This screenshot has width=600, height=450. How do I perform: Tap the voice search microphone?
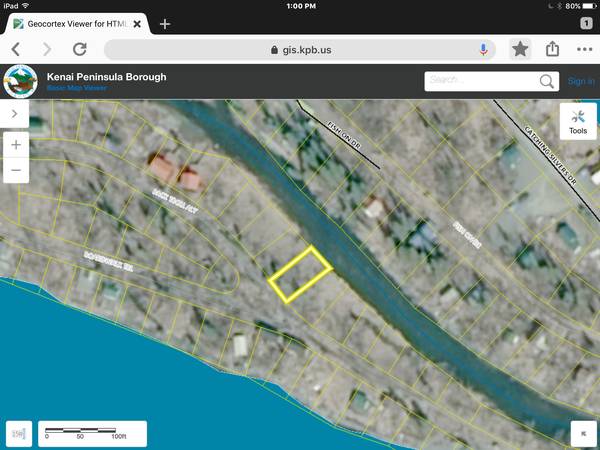point(484,48)
